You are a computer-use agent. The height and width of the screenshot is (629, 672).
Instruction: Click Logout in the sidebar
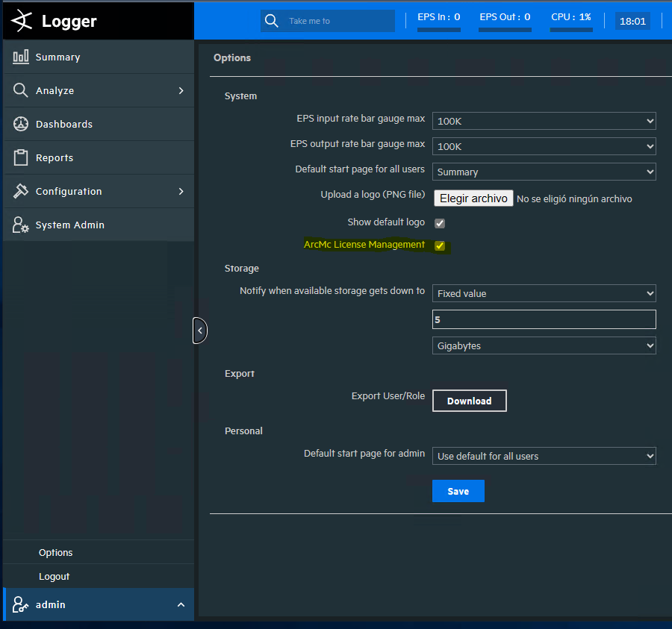click(x=54, y=576)
